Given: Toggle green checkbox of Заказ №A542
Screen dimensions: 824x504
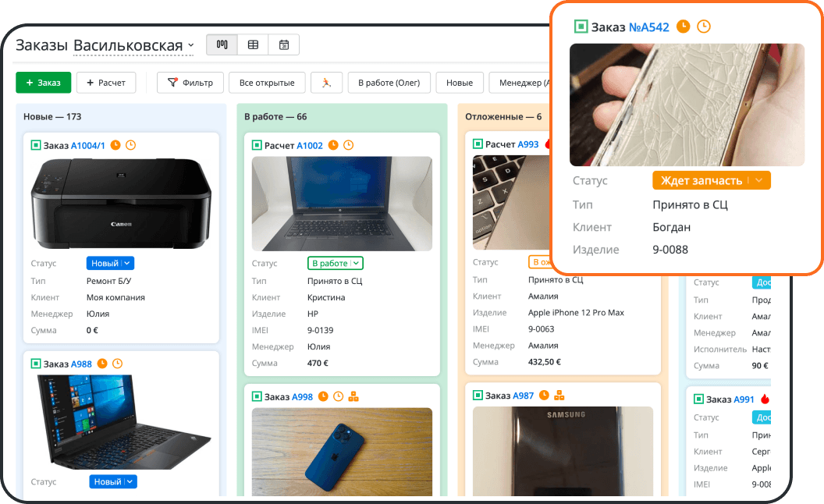Looking at the screenshot, I should (581, 27).
